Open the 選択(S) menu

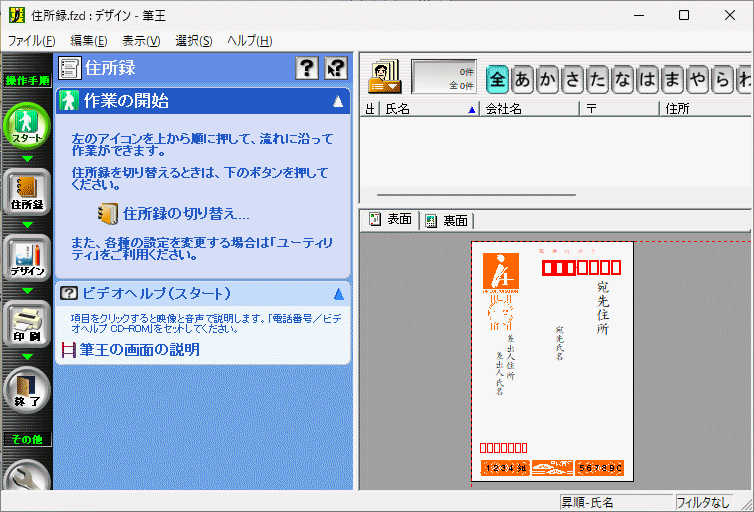pyautogui.click(x=194, y=41)
